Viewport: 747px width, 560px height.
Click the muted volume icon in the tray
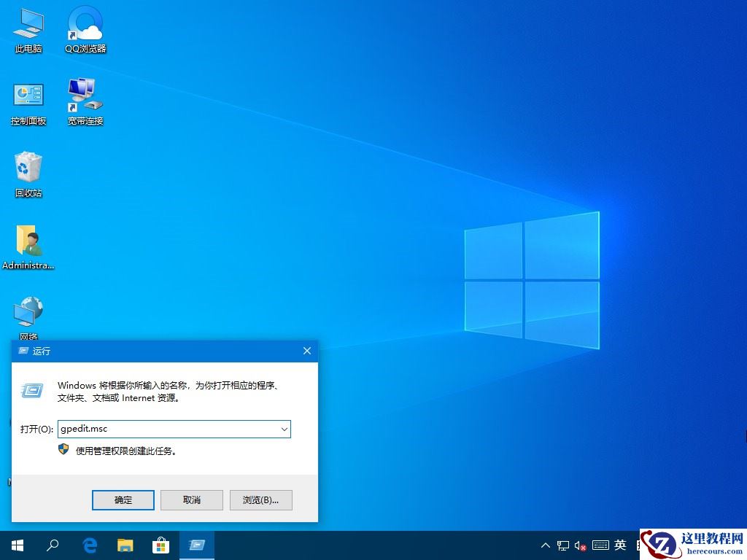[x=581, y=545]
